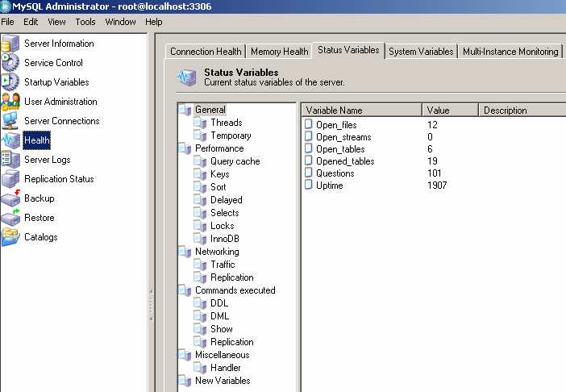Click Replication Status sidebar label
Screen dimensions: 566x392
[x=59, y=179]
